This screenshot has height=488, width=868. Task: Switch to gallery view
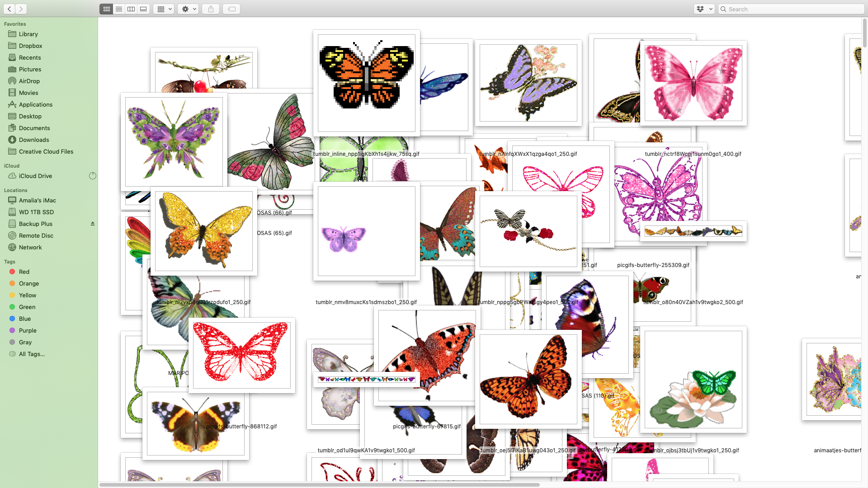pyautogui.click(x=143, y=9)
